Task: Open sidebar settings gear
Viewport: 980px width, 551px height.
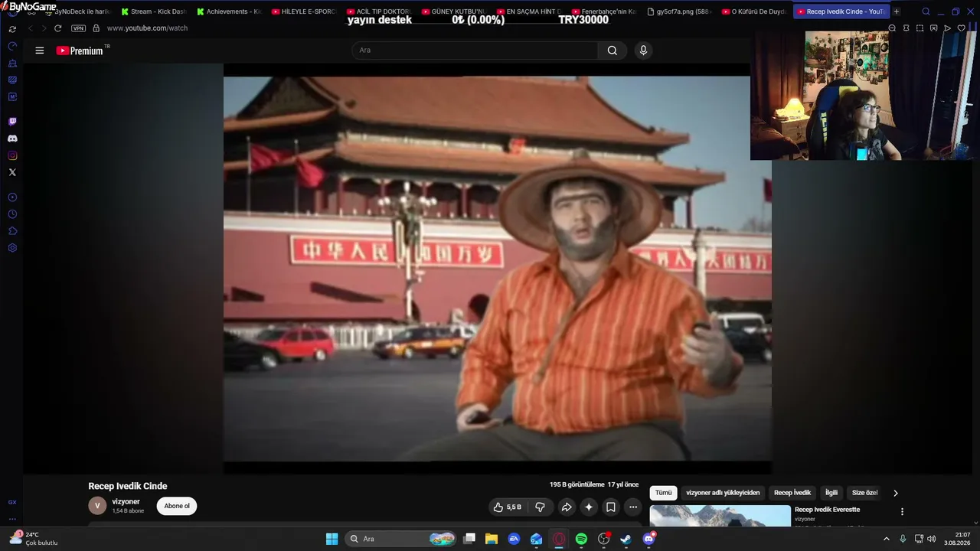Action: (x=12, y=248)
